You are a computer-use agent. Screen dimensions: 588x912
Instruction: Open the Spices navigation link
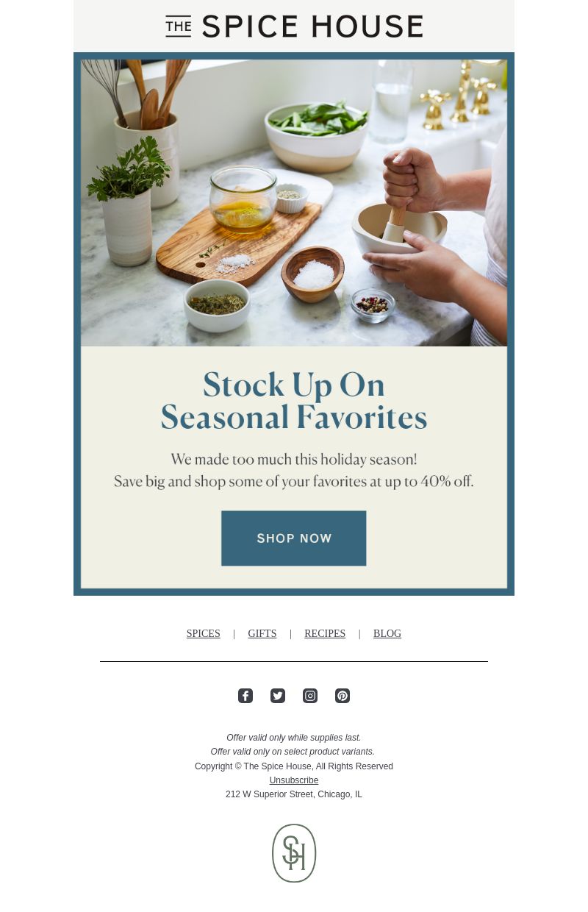(204, 634)
